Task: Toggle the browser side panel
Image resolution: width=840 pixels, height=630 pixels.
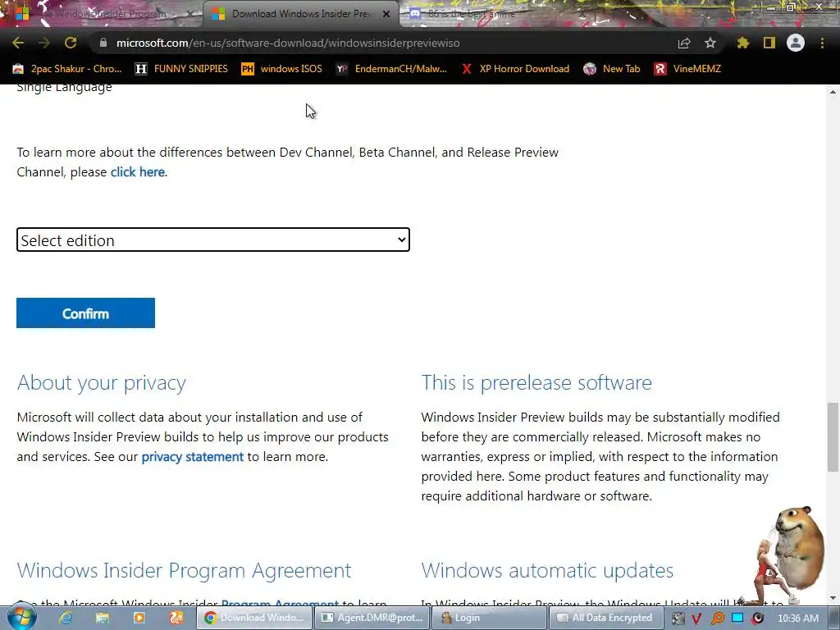Action: (769, 43)
